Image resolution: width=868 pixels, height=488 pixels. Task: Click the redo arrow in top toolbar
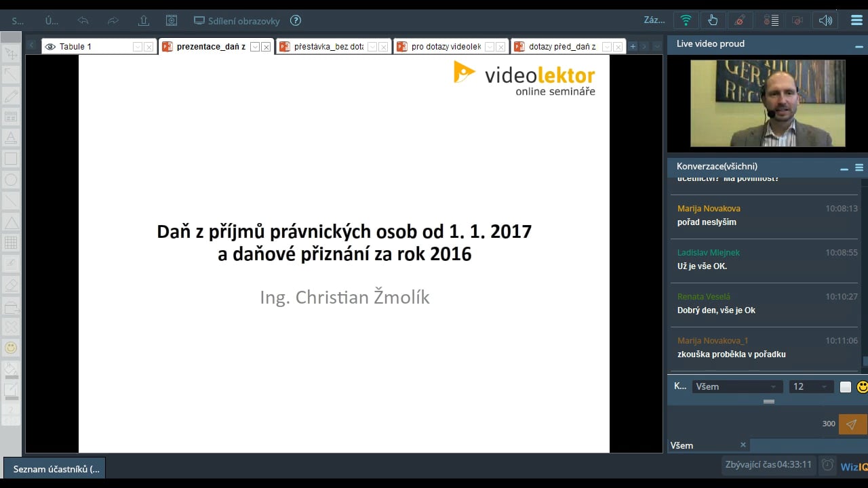coord(113,21)
